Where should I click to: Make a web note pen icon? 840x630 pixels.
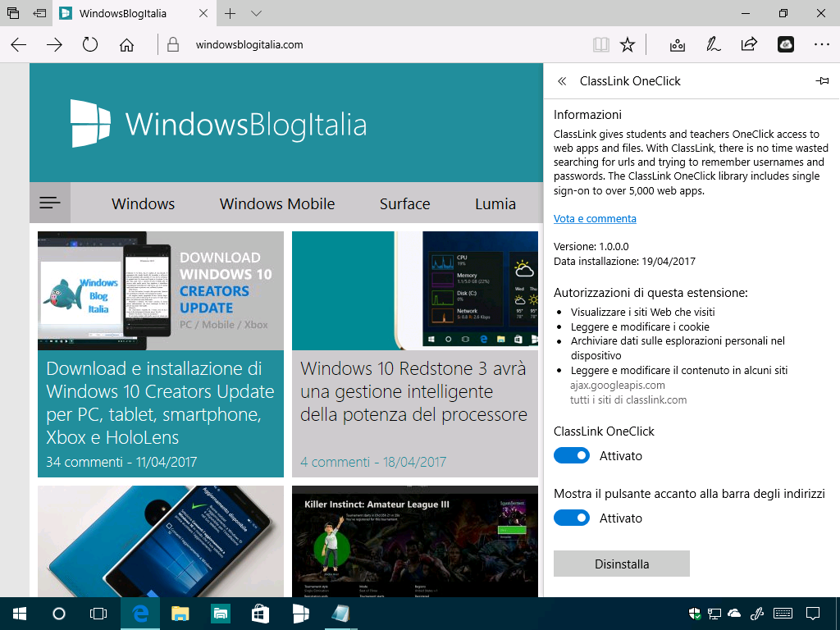click(x=713, y=44)
